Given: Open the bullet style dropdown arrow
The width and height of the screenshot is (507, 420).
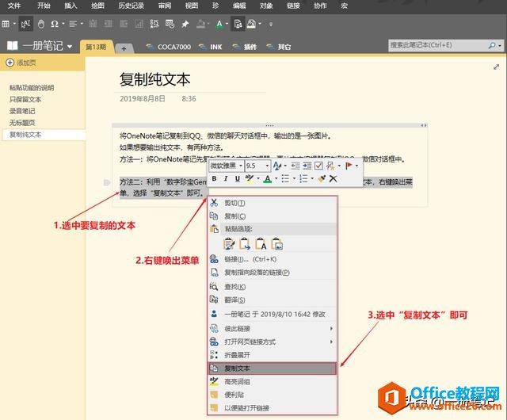Looking at the screenshot, I should tap(294, 178).
